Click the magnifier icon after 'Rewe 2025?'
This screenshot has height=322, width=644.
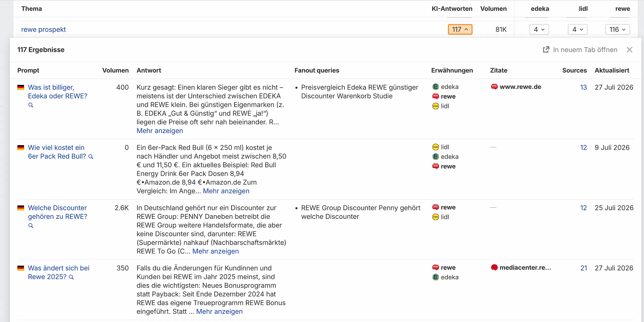[x=71, y=277]
